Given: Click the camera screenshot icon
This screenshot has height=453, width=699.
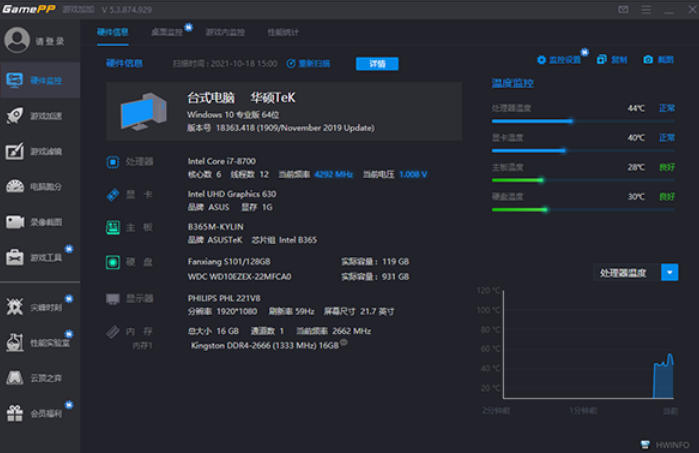Looking at the screenshot, I should point(648,59).
